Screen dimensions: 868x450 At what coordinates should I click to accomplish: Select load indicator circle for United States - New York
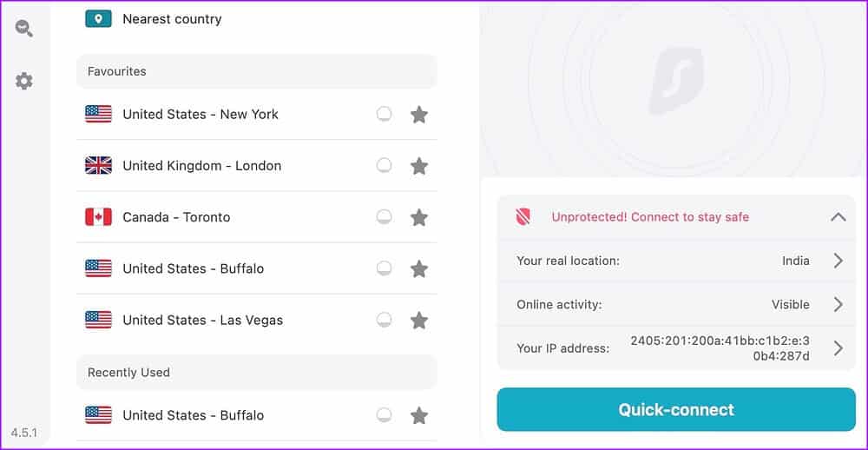(384, 114)
